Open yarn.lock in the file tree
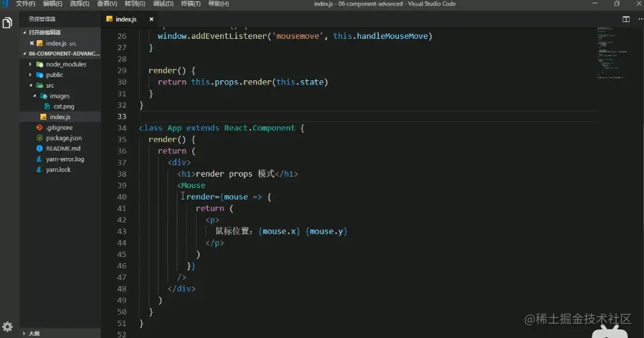The image size is (644, 338). click(x=58, y=169)
